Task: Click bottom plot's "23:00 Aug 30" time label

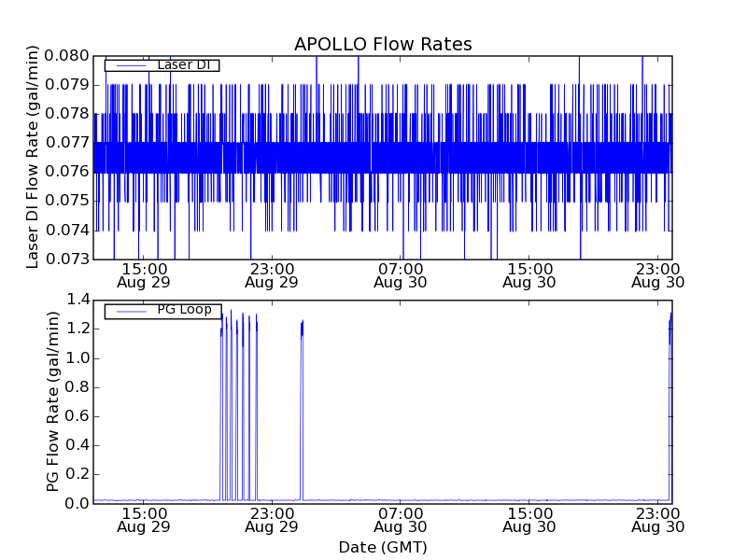Action: click(x=657, y=520)
